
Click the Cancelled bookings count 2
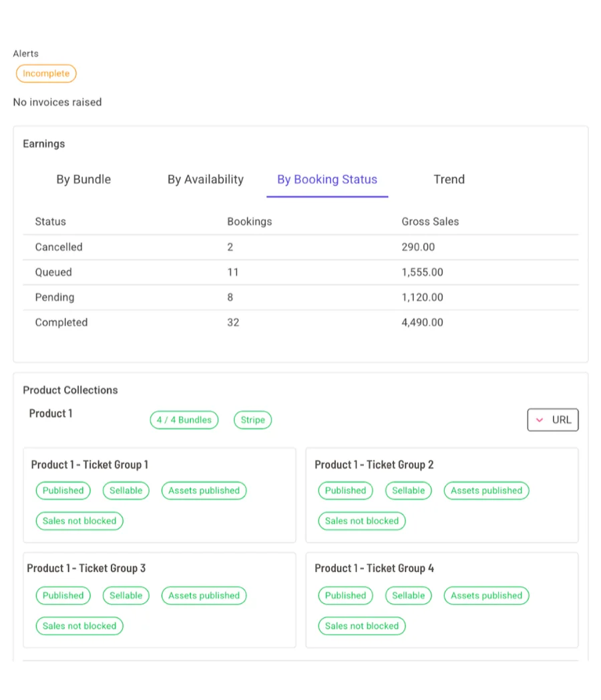(230, 248)
